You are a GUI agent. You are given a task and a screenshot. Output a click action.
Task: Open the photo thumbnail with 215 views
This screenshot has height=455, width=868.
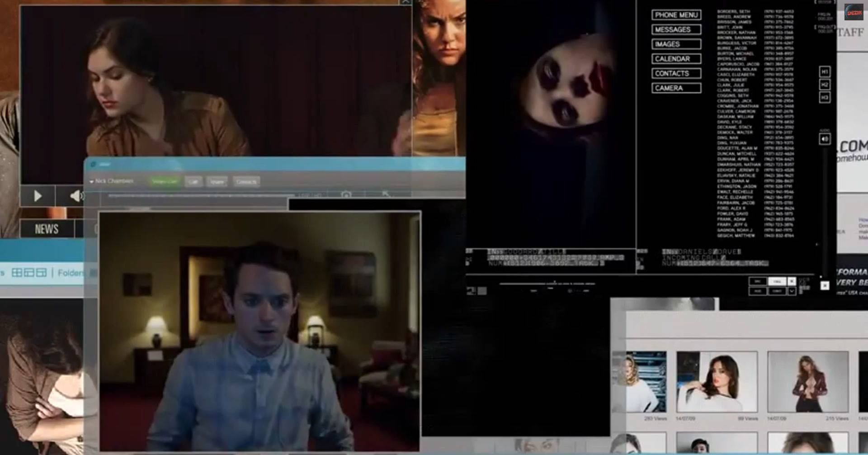pyautogui.click(x=808, y=382)
